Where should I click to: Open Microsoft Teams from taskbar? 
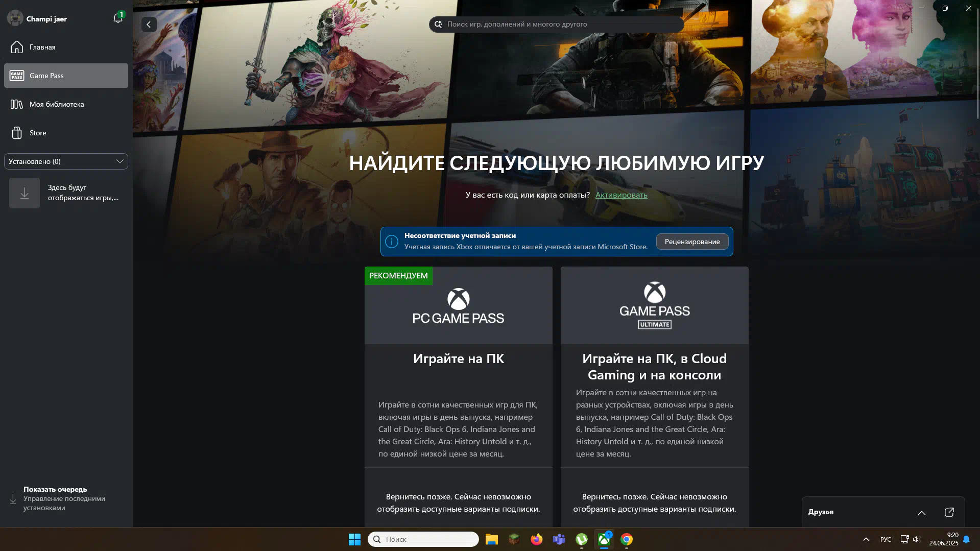click(x=559, y=539)
